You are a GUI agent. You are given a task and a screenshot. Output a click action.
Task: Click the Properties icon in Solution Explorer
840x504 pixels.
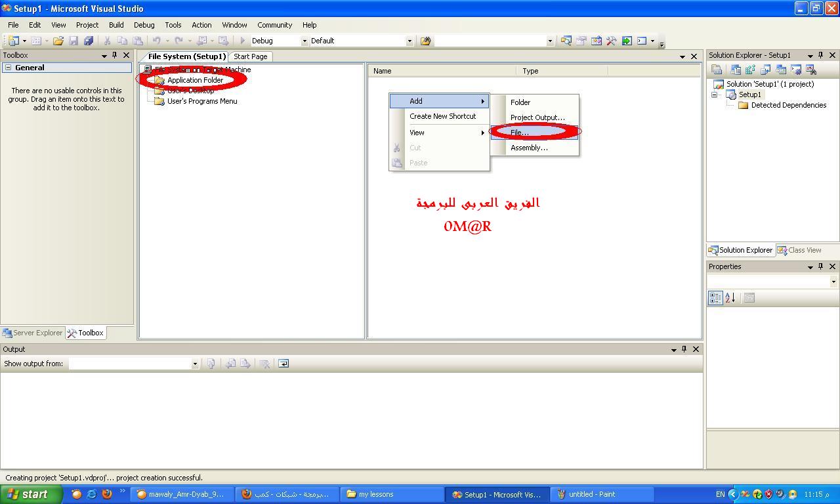point(717,70)
